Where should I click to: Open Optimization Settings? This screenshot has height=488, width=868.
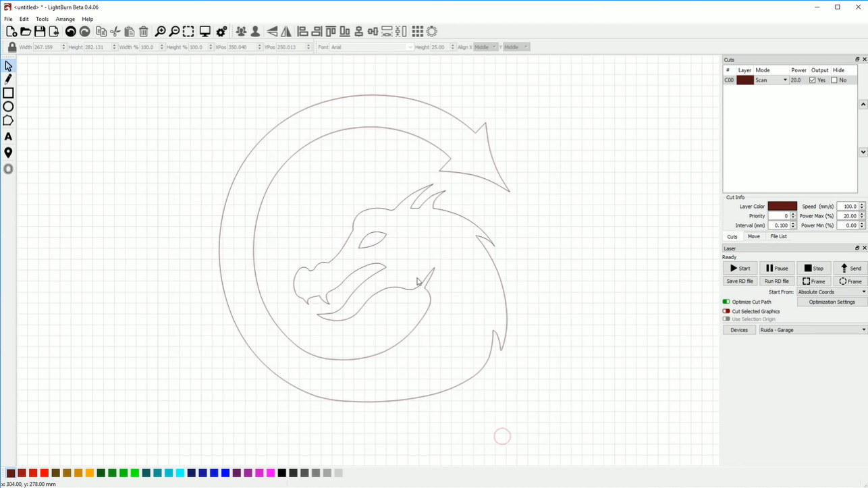[x=832, y=302]
